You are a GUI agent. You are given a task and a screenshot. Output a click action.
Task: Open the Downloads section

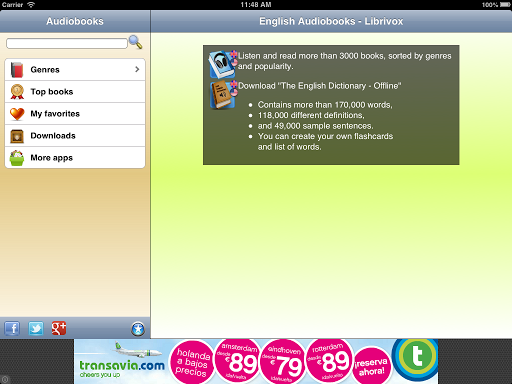coord(75,136)
